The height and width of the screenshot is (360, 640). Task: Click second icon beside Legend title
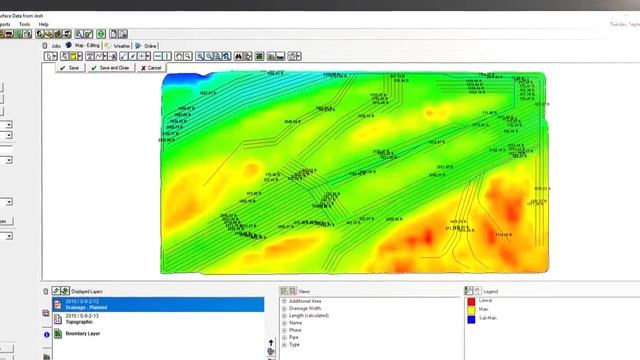pyautogui.click(x=478, y=291)
